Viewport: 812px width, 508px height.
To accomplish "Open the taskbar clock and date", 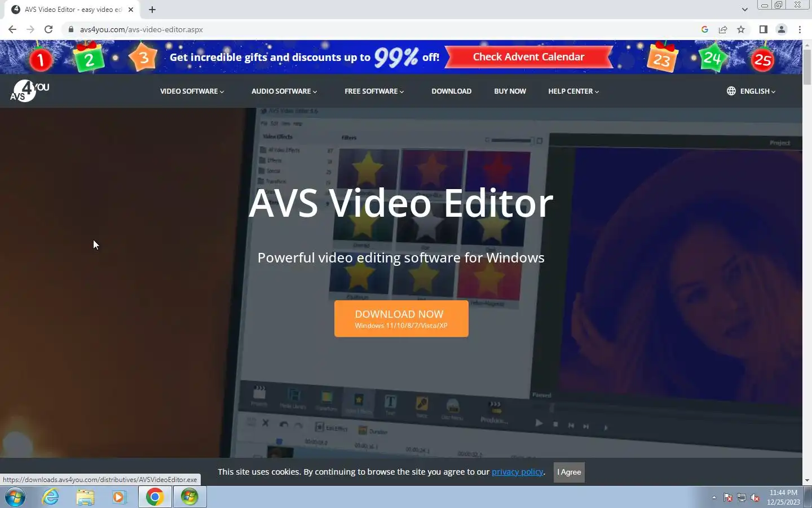I will 783,497.
